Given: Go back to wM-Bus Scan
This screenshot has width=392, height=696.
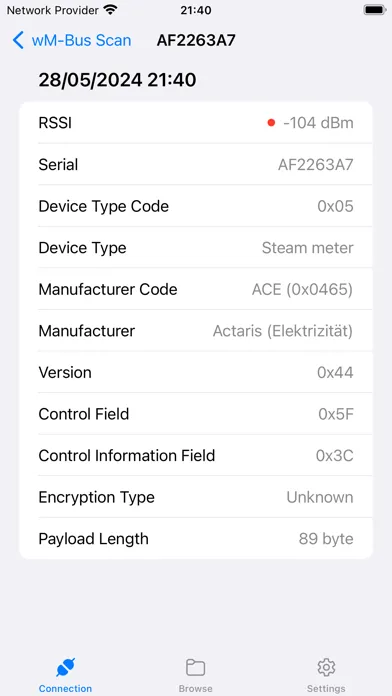Looking at the screenshot, I should point(72,40).
